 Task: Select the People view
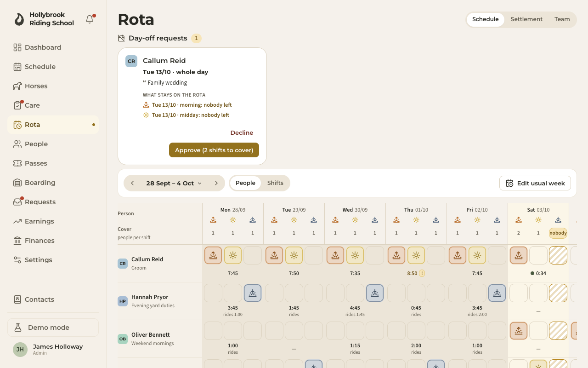[245, 183]
